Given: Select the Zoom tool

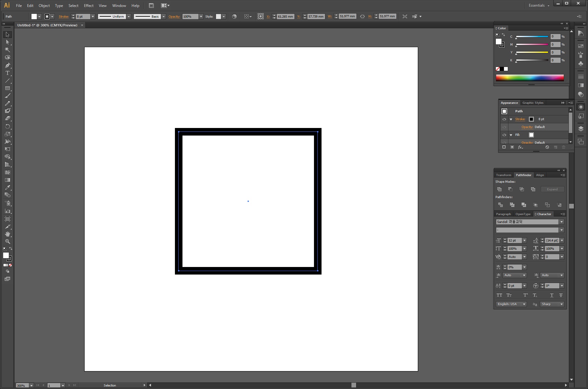Looking at the screenshot, I should tap(8, 242).
